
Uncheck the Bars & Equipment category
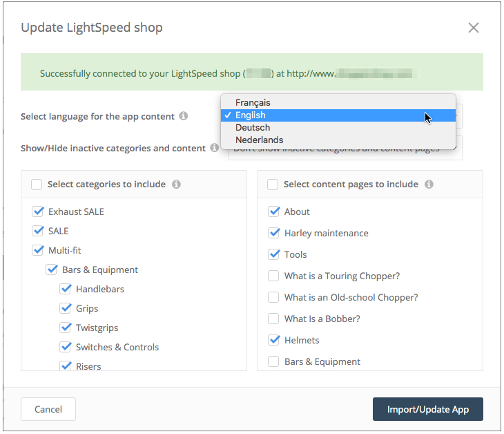coord(52,270)
